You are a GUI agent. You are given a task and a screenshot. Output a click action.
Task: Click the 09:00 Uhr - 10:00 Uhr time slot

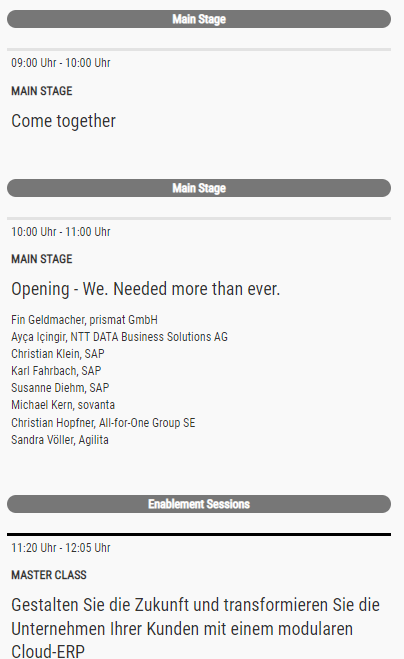coord(61,63)
